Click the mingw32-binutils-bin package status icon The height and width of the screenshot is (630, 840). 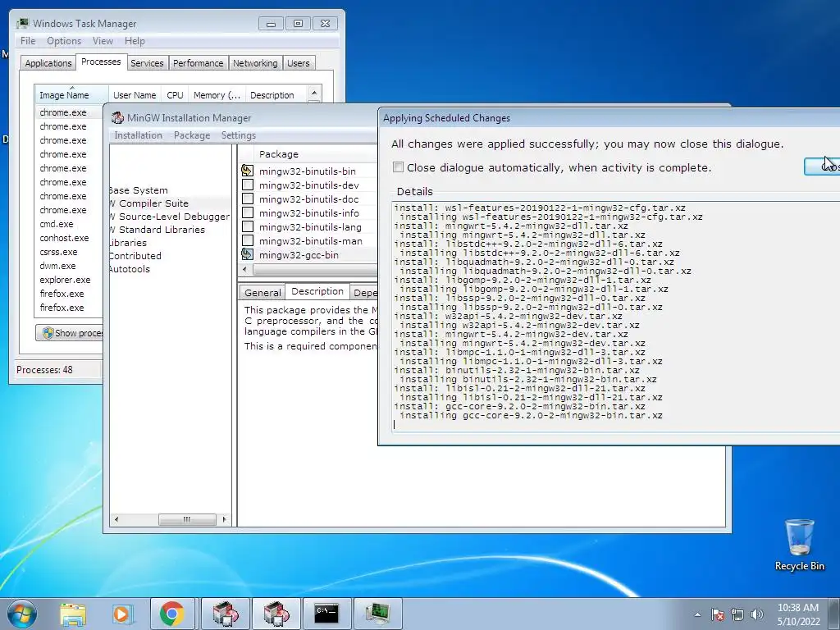pyautogui.click(x=247, y=171)
